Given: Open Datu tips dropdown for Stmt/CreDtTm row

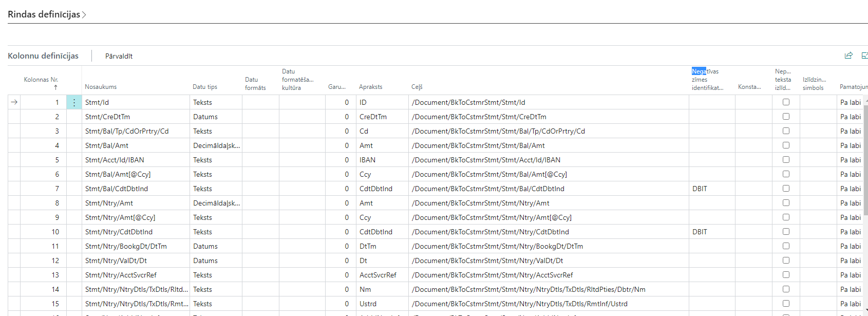Looking at the screenshot, I should click(x=216, y=117).
